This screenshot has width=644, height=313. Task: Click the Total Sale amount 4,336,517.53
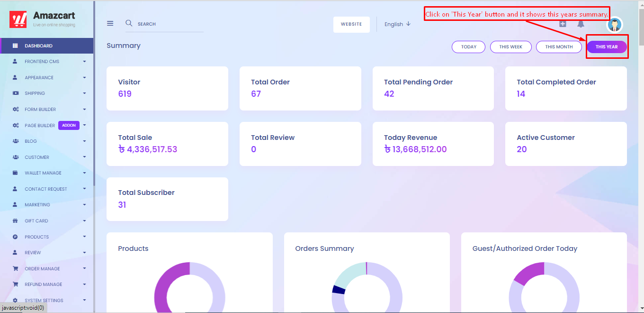(x=148, y=149)
